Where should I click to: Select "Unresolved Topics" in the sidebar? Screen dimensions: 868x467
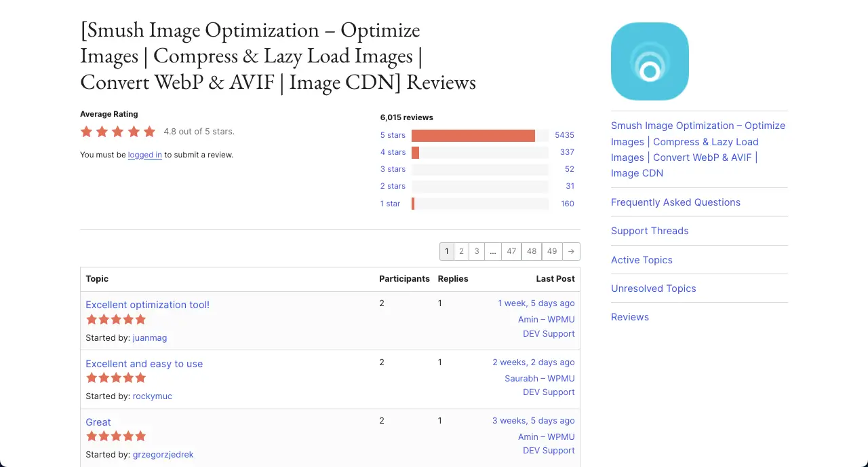653,288
